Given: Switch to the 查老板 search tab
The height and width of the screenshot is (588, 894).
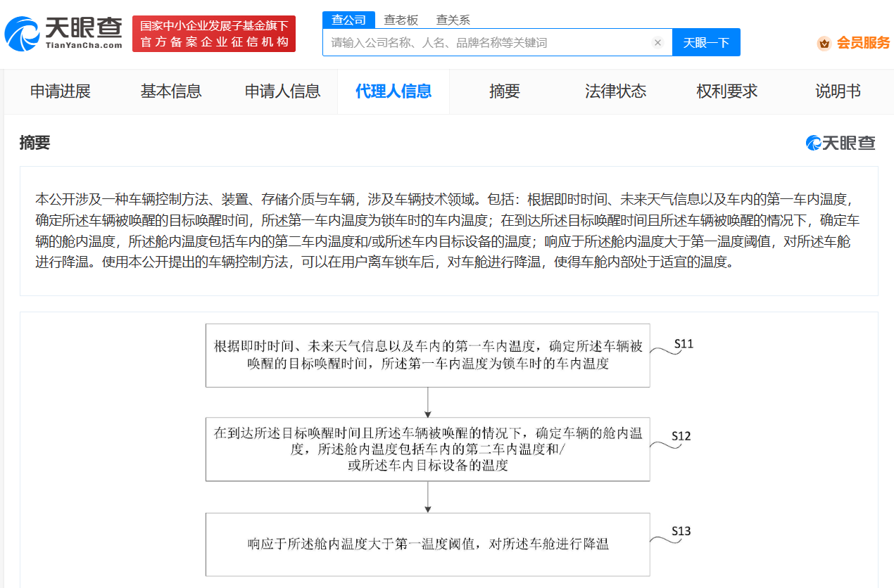Looking at the screenshot, I should click(401, 20).
